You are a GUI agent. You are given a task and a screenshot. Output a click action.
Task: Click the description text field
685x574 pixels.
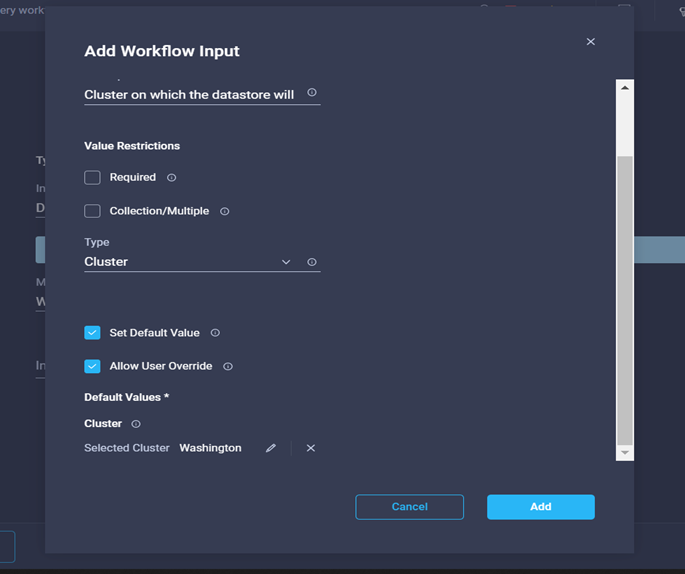pyautogui.click(x=190, y=95)
